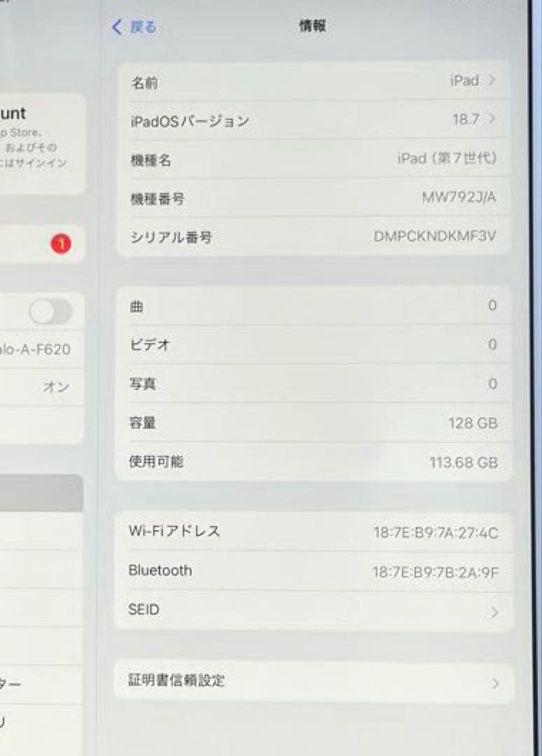
Task: Open 証明書信頼設定
Action: click(314, 681)
